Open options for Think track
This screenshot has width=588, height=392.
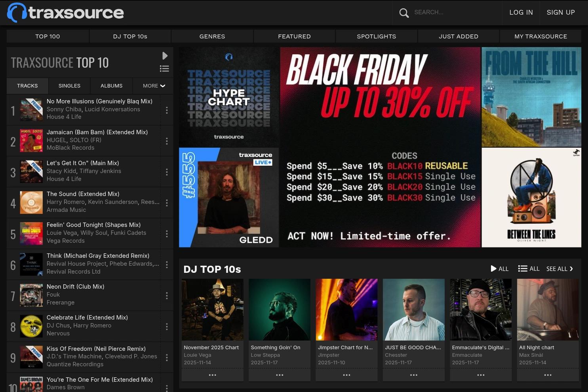click(x=167, y=265)
